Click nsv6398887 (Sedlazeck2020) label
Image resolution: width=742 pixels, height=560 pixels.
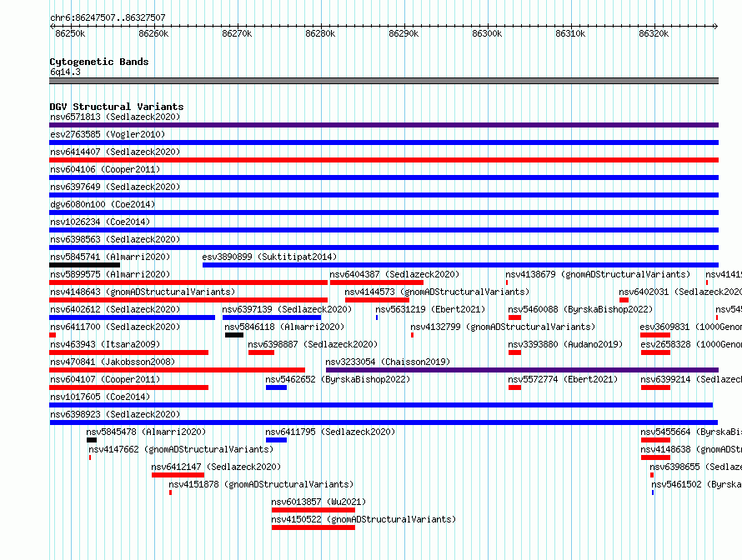pos(313,344)
